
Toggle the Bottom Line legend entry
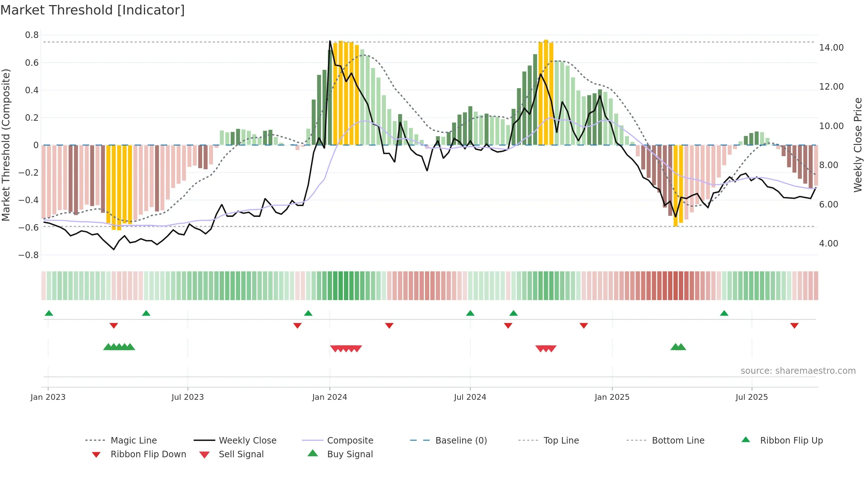pyautogui.click(x=665, y=440)
